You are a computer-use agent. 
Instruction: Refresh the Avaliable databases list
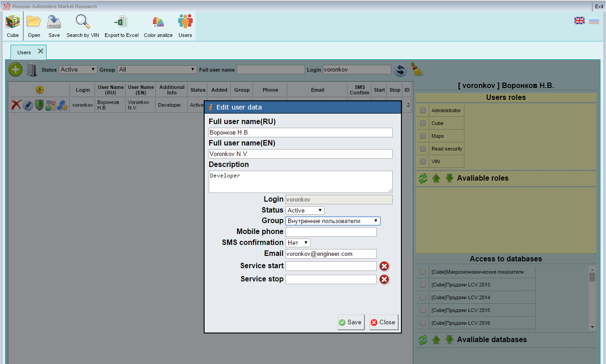(423, 340)
